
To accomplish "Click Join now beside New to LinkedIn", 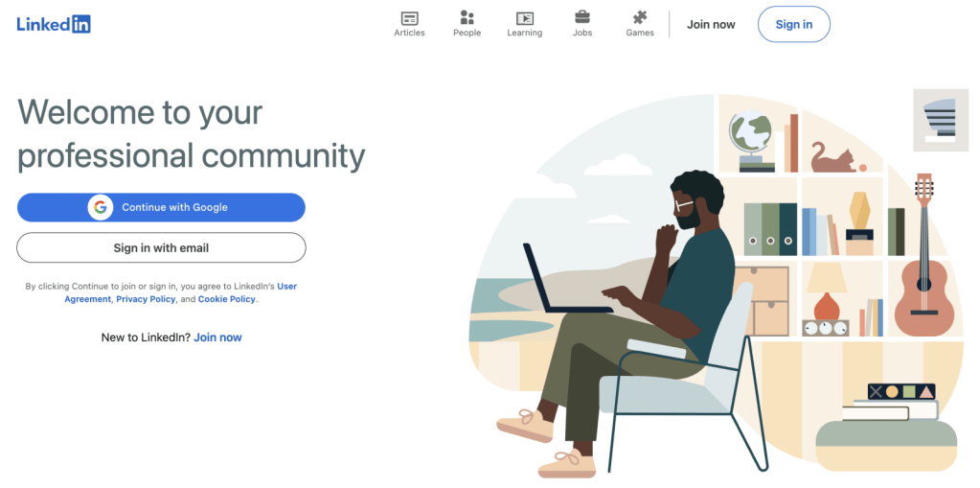I will click(217, 337).
